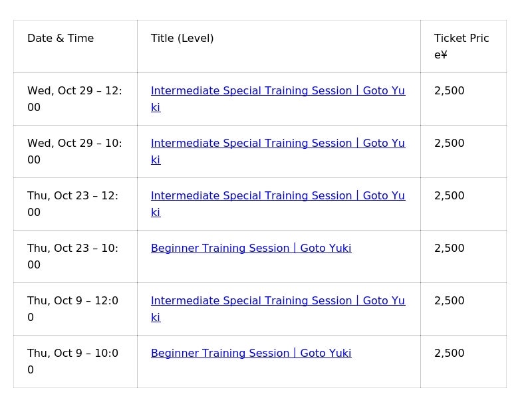Click the 2,500 price for Oct 23 10:00
Viewport: 532px width, 408px height.
tap(450, 249)
